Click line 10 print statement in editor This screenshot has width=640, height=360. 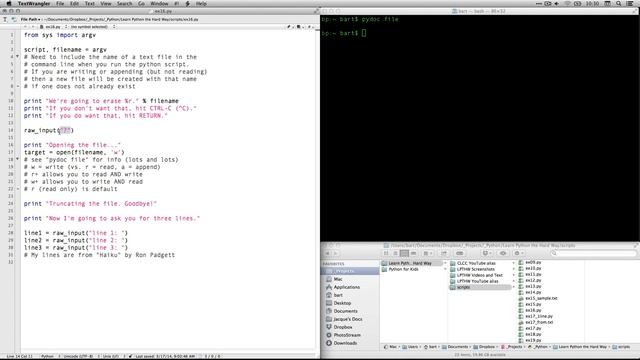click(101, 101)
